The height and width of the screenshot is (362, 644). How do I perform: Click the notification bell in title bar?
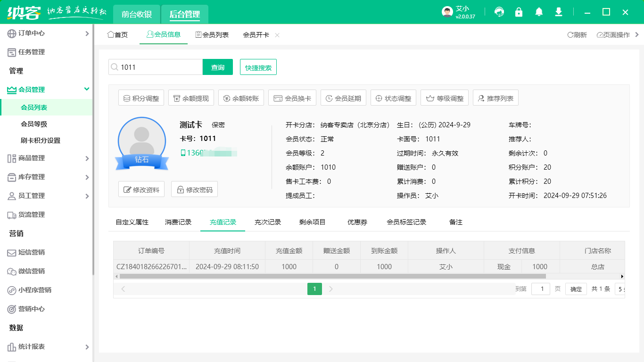coord(538,12)
